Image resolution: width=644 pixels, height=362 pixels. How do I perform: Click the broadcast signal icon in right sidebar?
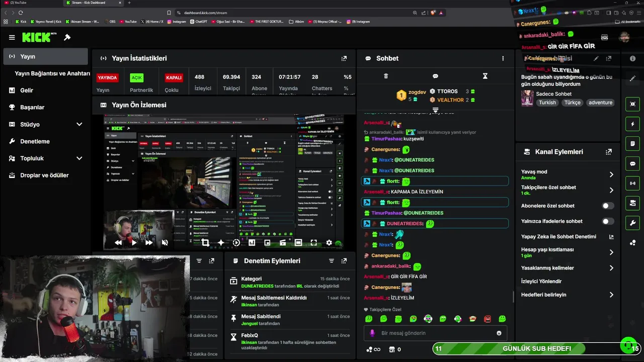[x=632, y=184]
